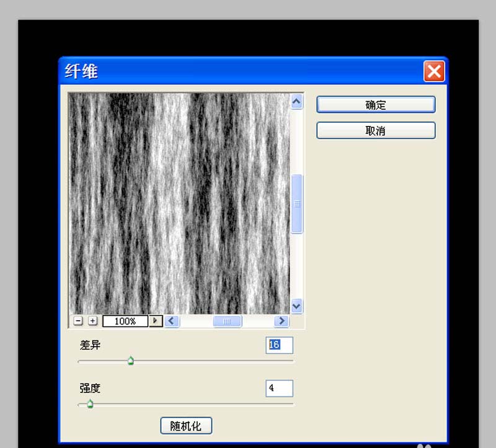Select the 差异 value field showing 16
496x448 pixels.
tap(278, 346)
